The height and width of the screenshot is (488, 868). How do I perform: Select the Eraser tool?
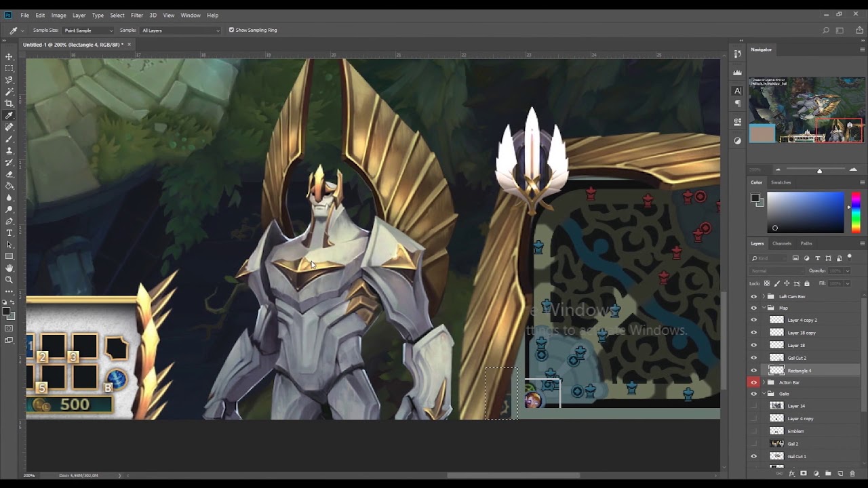9,174
